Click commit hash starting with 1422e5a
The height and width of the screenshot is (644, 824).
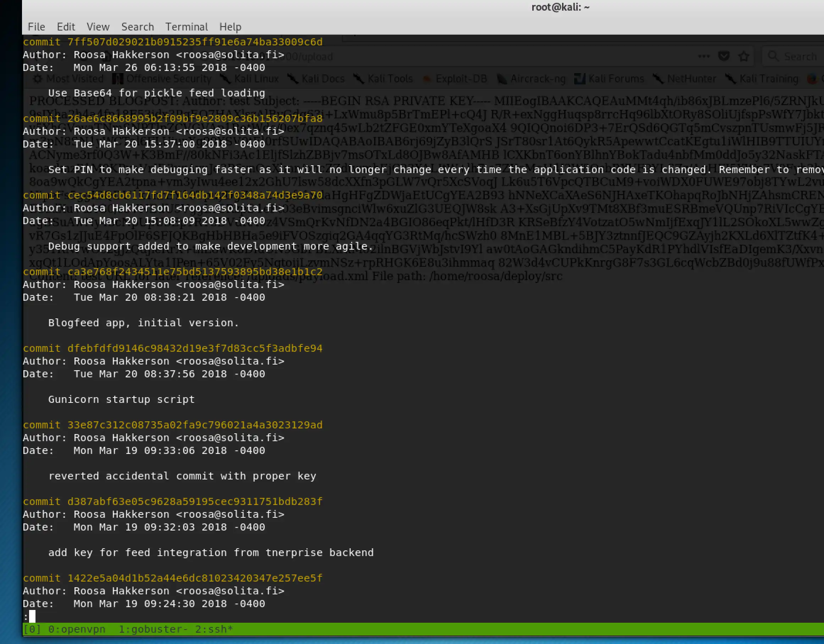pyautogui.click(x=195, y=578)
